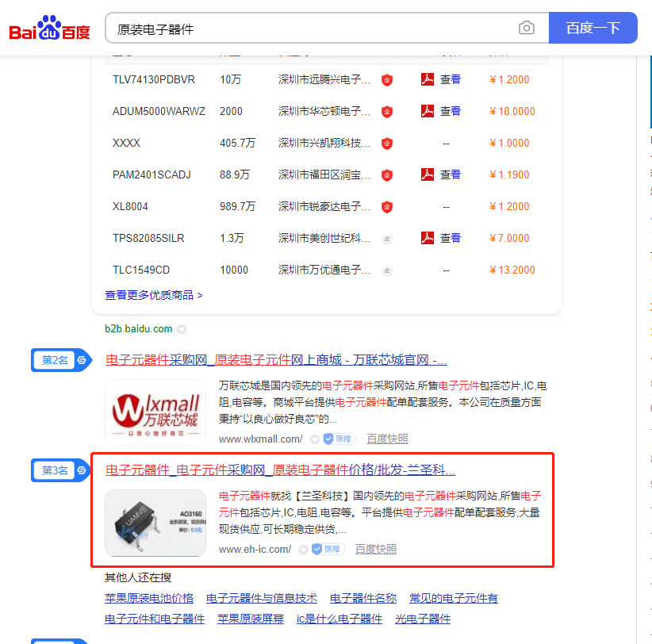Click the 百度一下 search button
Screen dimensions: 652x644
pos(593,28)
